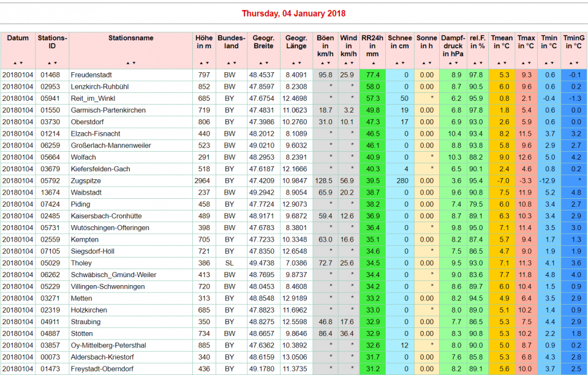Click descending sort arrow under Schnee in cm

pyautogui.click(x=402, y=63)
